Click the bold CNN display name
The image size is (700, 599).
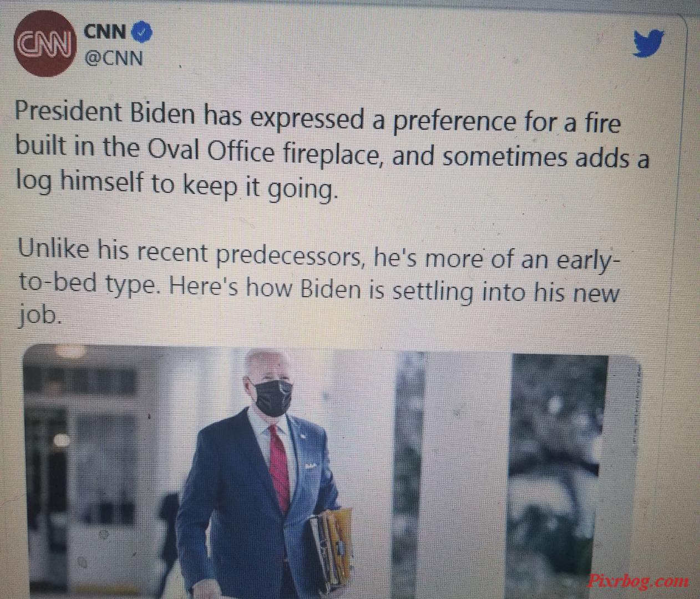click(105, 32)
